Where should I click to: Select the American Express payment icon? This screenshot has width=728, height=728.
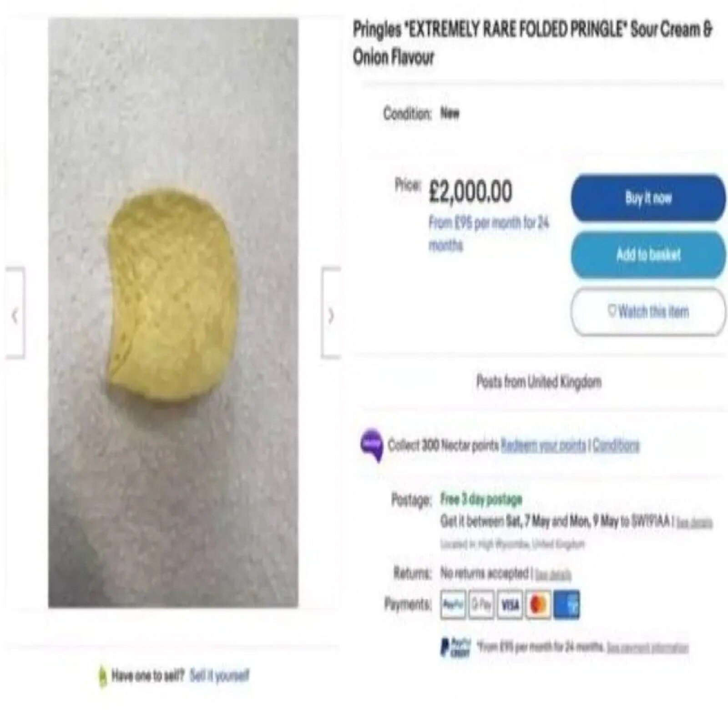[x=567, y=605]
